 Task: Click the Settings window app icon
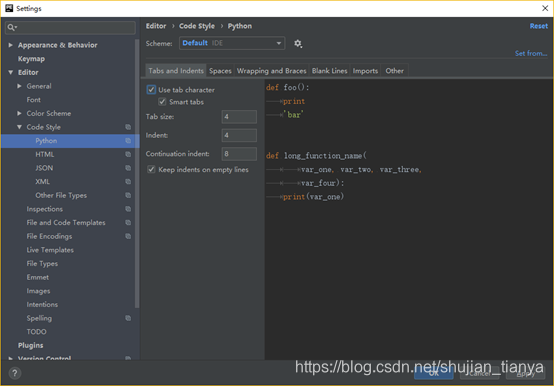pos(9,8)
